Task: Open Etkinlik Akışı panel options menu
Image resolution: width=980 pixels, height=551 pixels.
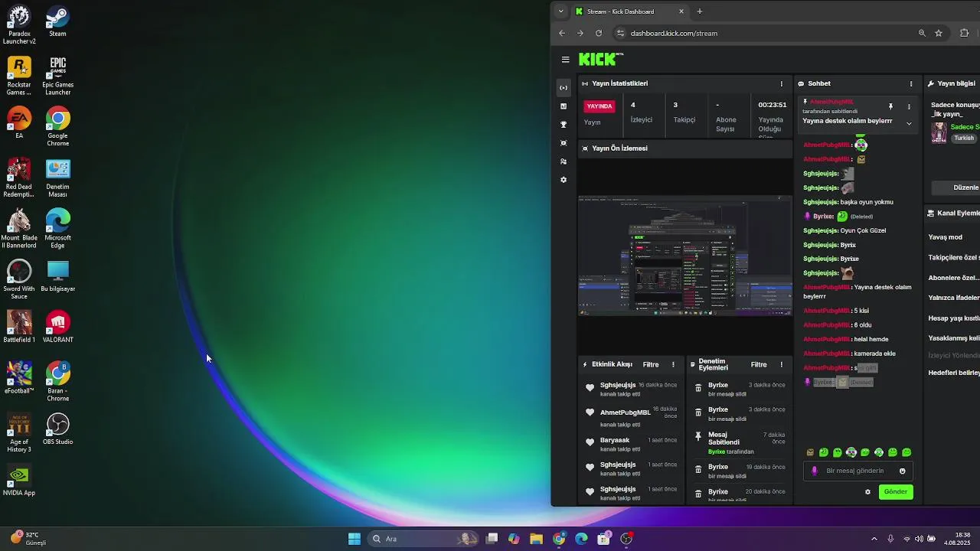Action: 674,365
